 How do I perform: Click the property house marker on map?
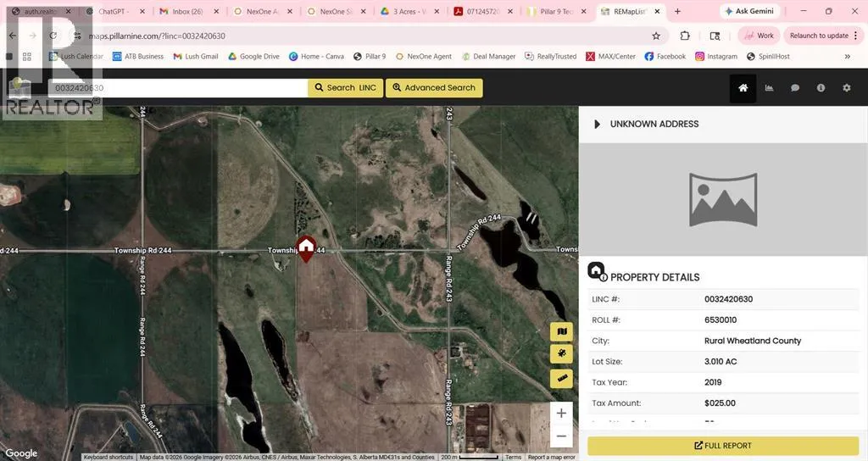point(306,248)
